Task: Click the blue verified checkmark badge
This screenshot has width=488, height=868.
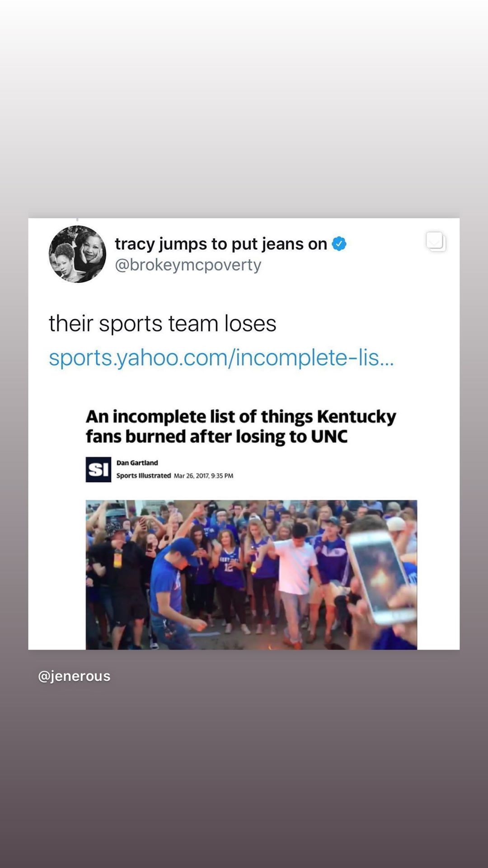Action: click(339, 244)
